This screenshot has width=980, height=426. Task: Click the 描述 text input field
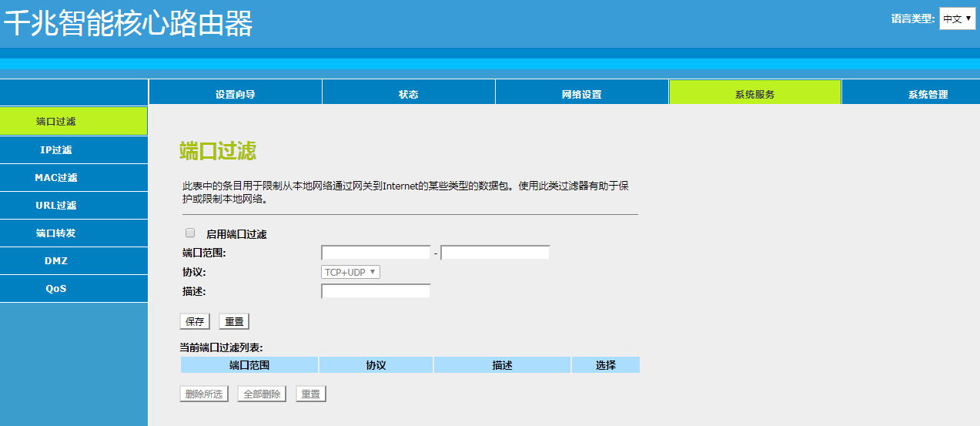pos(376,291)
